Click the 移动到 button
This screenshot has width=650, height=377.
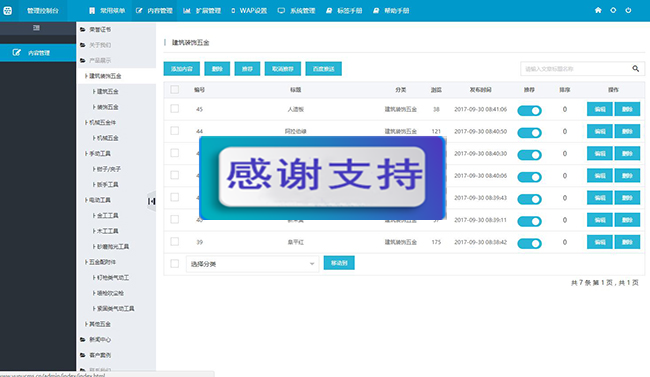tap(339, 263)
